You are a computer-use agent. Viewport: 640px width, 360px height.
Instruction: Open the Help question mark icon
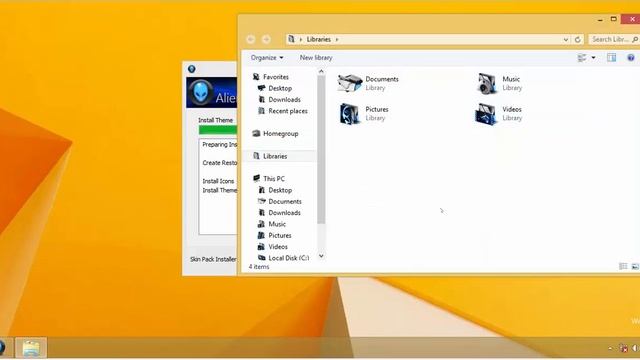click(x=631, y=58)
